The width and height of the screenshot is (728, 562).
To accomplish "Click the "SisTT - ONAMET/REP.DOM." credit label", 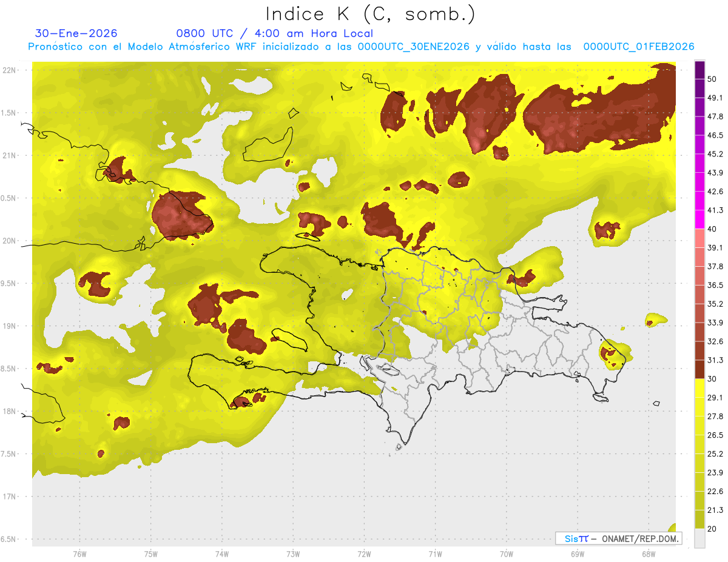I will [x=619, y=538].
